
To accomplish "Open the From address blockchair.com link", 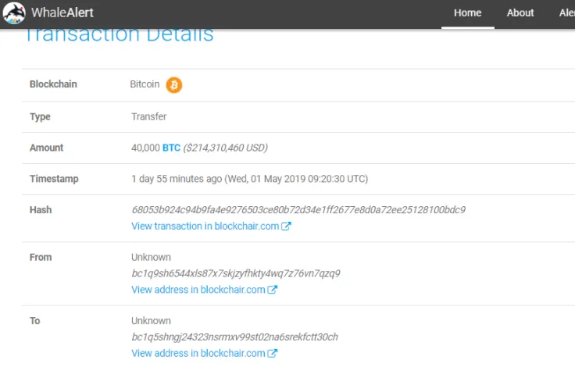I will 198,290.
